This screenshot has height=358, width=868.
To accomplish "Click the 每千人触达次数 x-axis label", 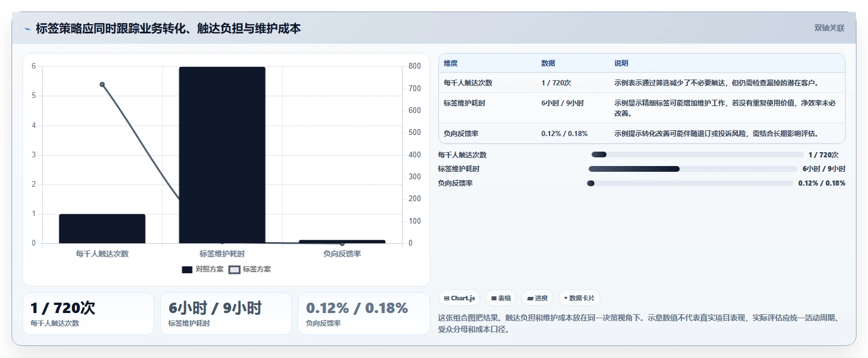I will [102, 254].
